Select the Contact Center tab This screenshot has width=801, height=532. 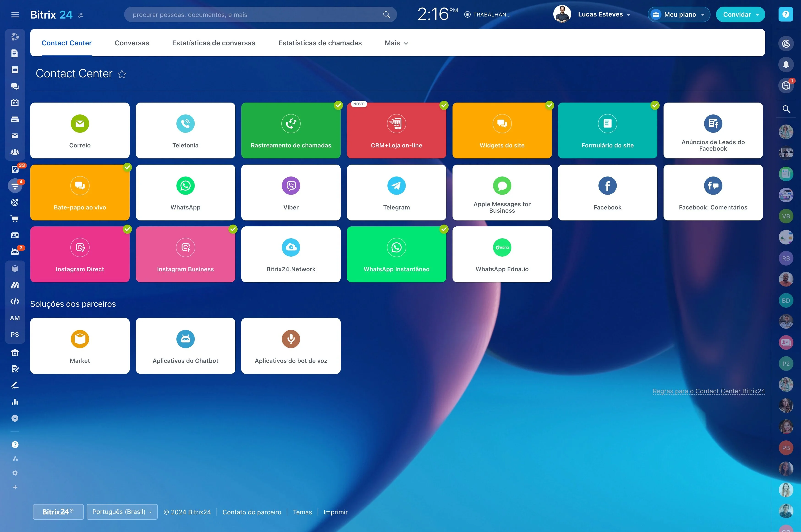66,43
